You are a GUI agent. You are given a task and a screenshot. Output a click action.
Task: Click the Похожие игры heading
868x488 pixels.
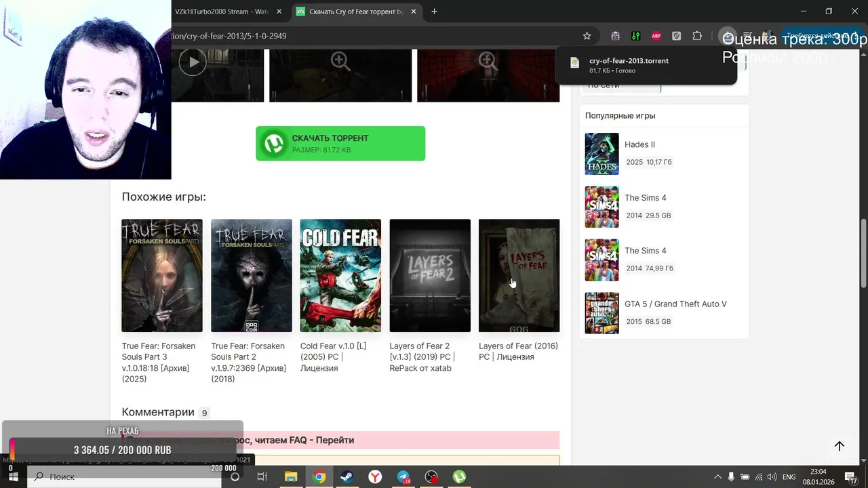point(163,197)
